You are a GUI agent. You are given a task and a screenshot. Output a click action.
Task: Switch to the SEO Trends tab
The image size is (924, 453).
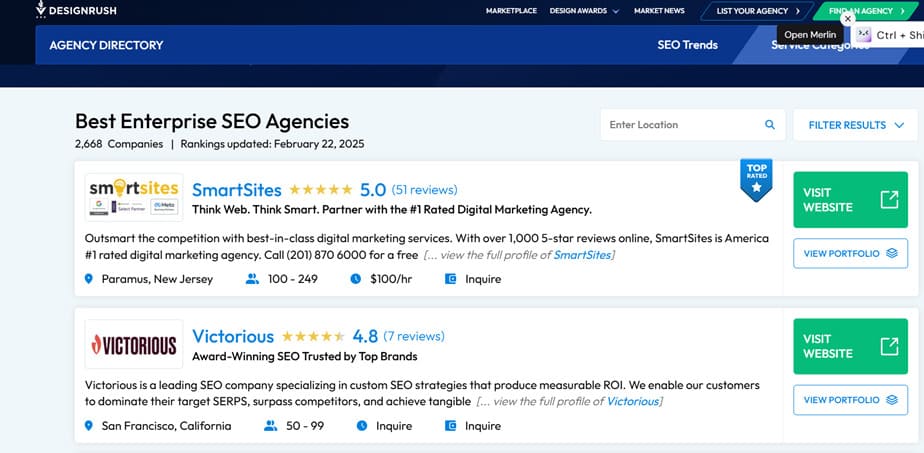coord(687,45)
